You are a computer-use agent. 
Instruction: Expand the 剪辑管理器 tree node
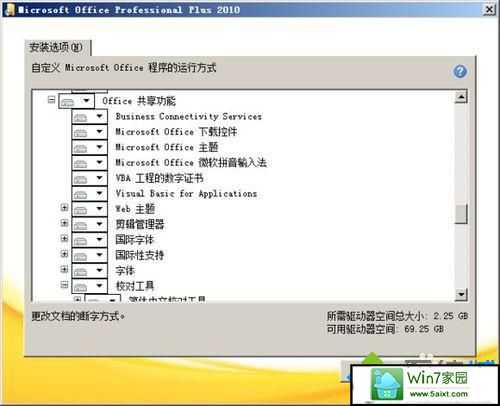click(x=64, y=223)
